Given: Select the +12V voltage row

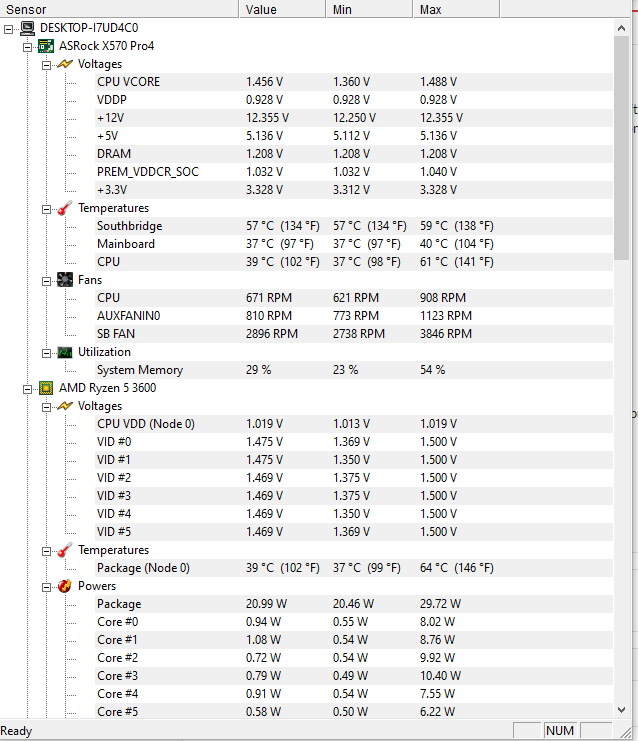Looking at the screenshot, I should point(354,118).
